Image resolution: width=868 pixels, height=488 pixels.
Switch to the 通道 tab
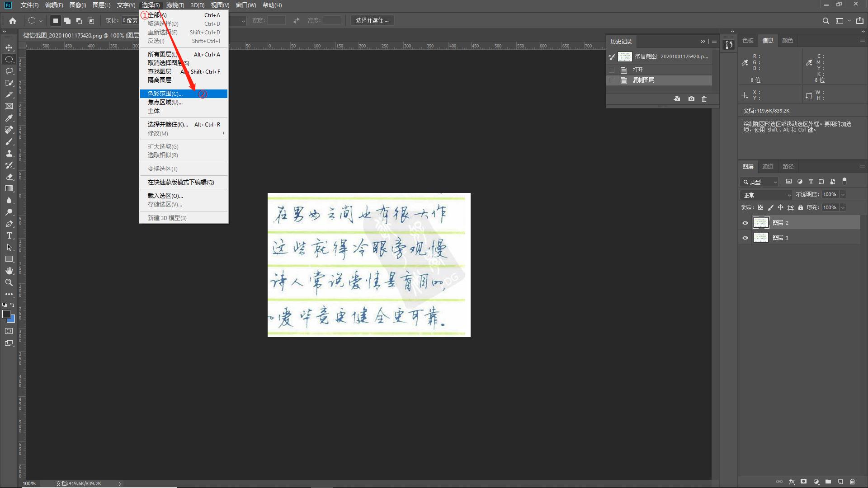[x=768, y=167]
